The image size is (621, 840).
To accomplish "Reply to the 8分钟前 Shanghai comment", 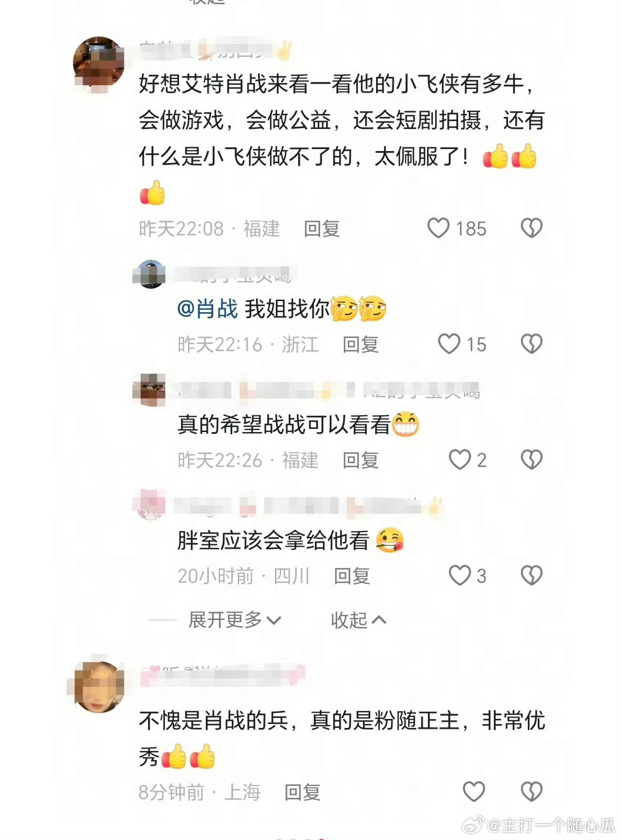I will pos(302,792).
